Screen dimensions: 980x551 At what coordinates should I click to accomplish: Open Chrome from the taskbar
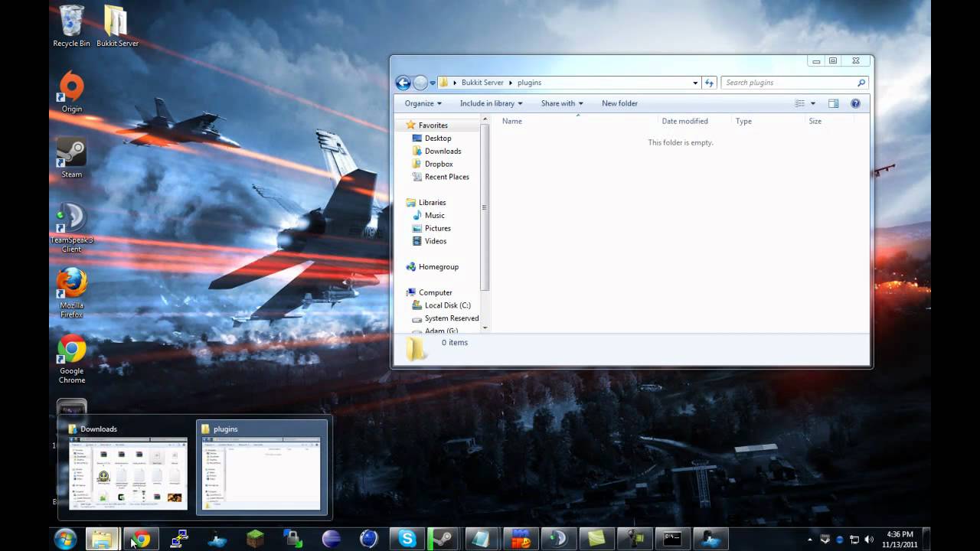[x=140, y=539]
